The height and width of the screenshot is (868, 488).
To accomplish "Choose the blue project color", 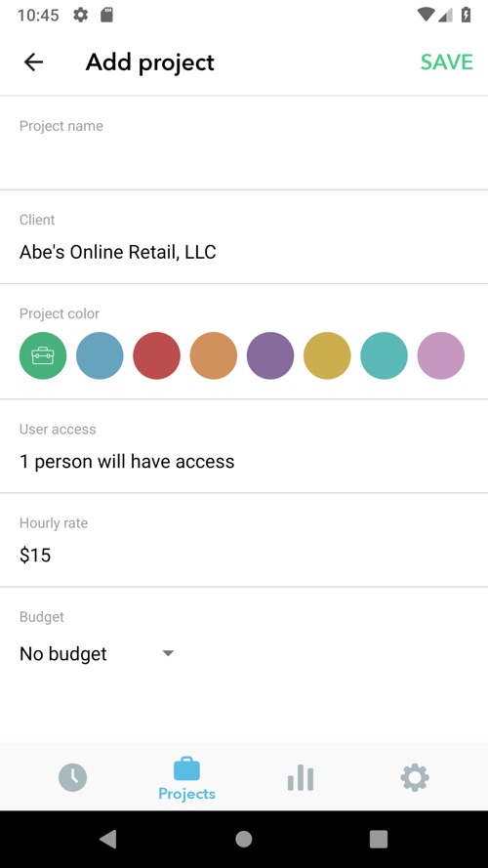I will [100, 355].
